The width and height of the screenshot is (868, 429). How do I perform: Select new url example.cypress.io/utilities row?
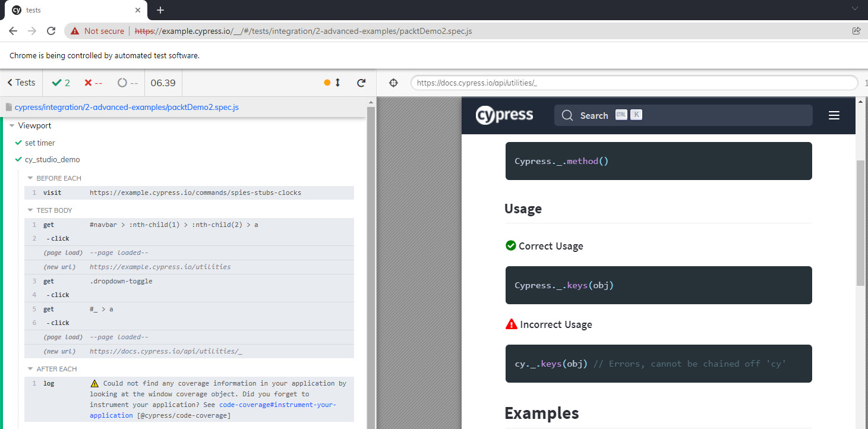click(x=189, y=267)
